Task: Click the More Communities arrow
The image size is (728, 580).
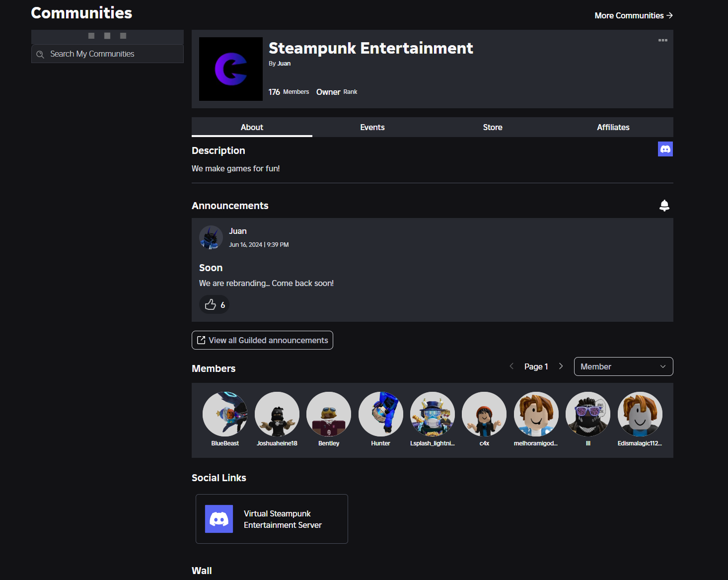Action: [669, 15]
